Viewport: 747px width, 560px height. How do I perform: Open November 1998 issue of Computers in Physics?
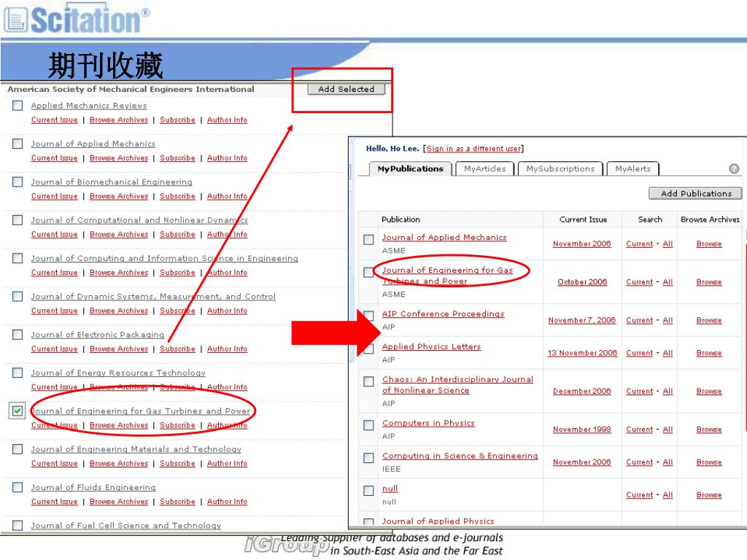click(581, 429)
